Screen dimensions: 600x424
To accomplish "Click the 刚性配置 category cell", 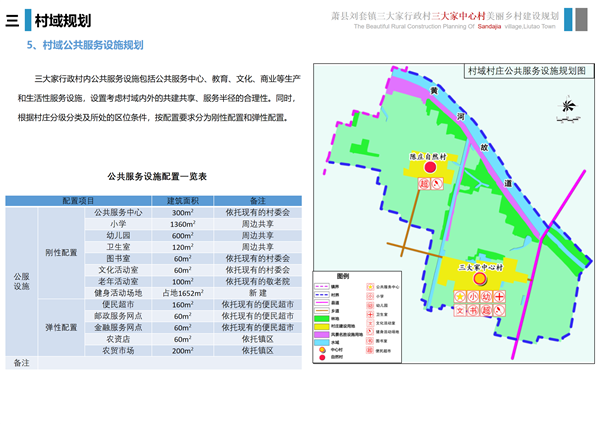I will coord(62,252).
